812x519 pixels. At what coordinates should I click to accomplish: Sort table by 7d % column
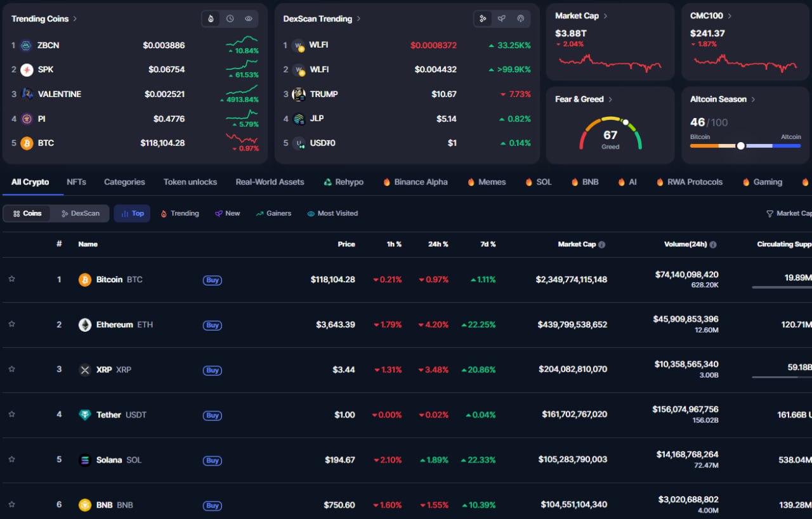point(488,244)
